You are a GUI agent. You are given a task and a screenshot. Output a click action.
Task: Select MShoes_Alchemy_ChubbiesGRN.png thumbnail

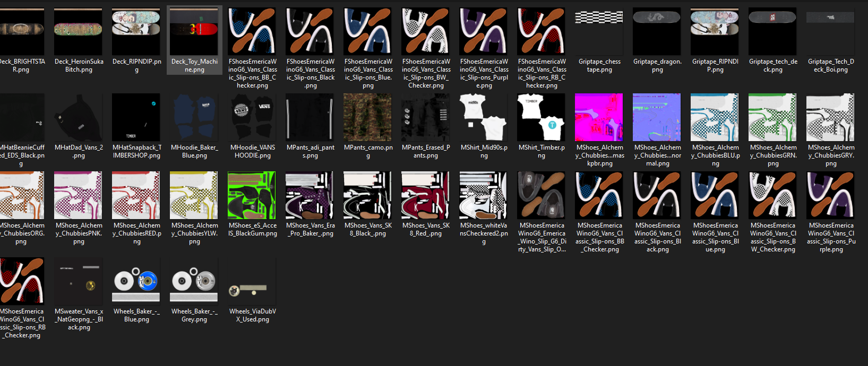click(x=773, y=118)
